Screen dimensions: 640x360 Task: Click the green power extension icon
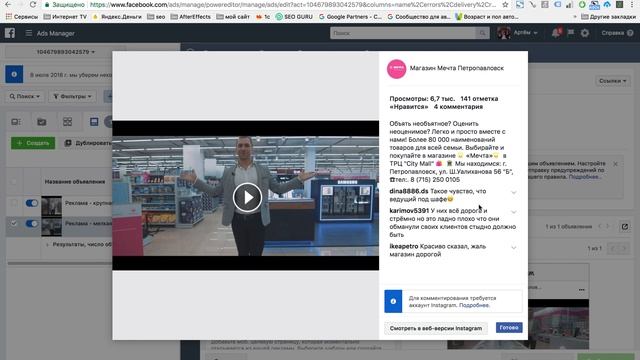(x=582, y=5)
